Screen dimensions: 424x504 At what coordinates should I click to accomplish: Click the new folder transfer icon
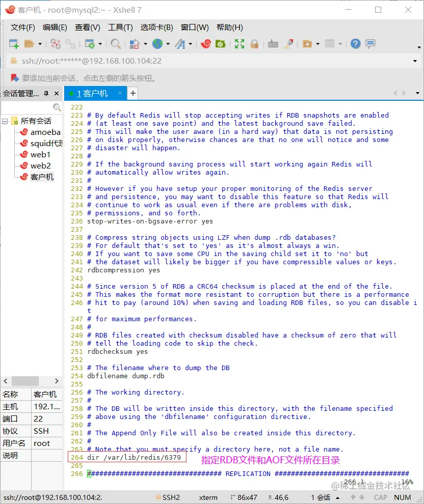(307, 44)
